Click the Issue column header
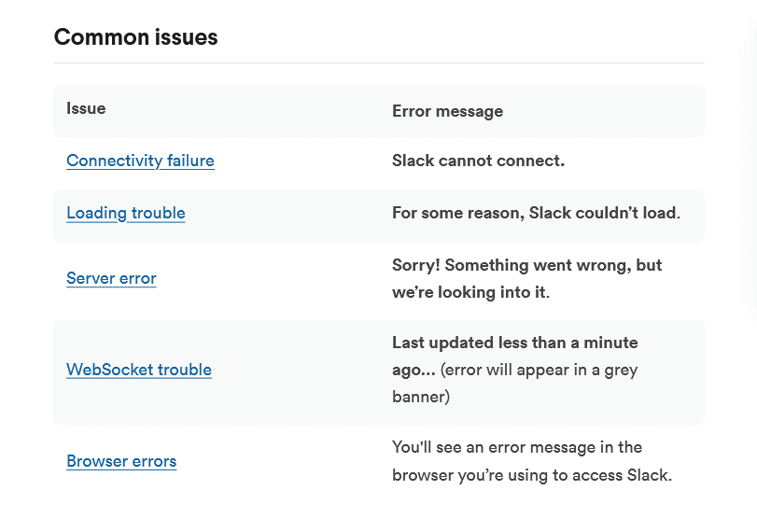Image resolution: width=757 pixels, height=532 pixels. pyautogui.click(x=86, y=108)
